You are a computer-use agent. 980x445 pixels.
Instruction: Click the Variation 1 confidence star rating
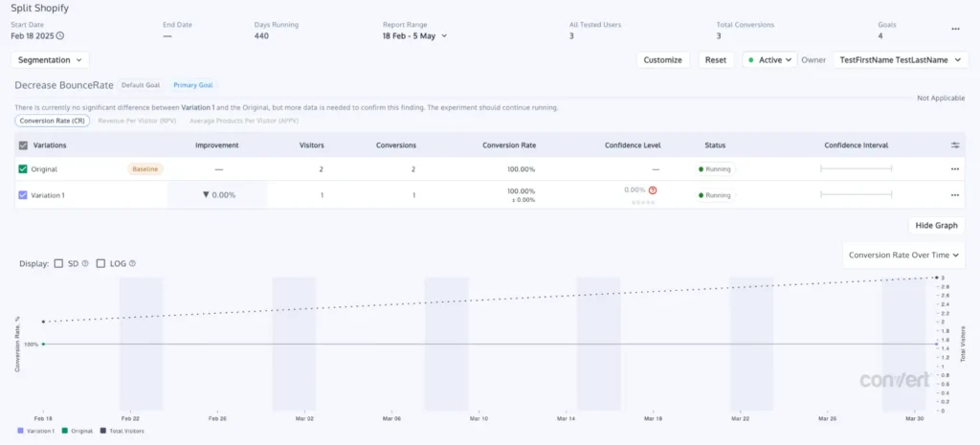[643, 203]
